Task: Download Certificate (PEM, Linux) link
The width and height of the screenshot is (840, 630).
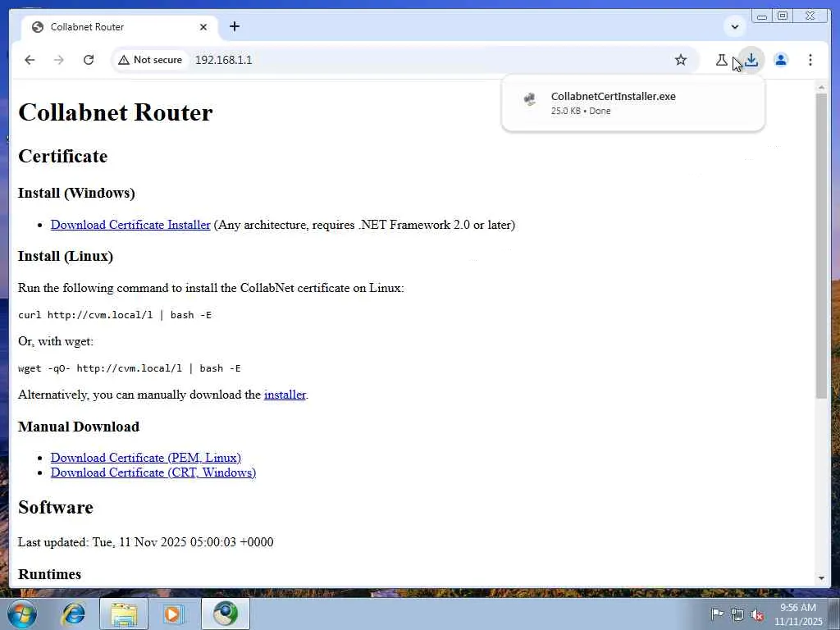Action: [146, 458]
